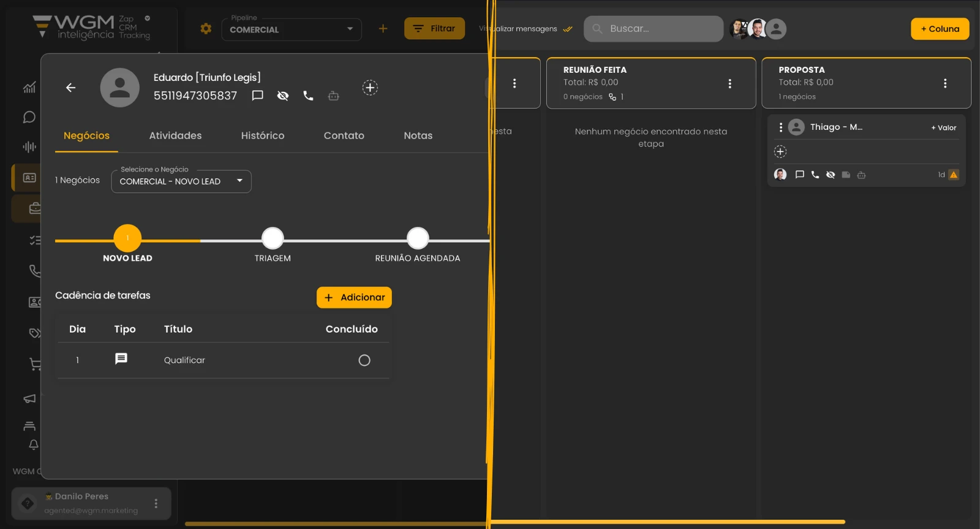This screenshot has height=529, width=980.
Task: Mark the Qualificar task as completed
Action: (364, 360)
